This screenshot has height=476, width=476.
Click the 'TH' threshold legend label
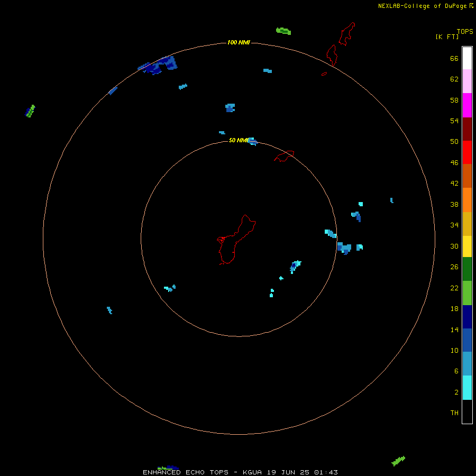coord(454,413)
